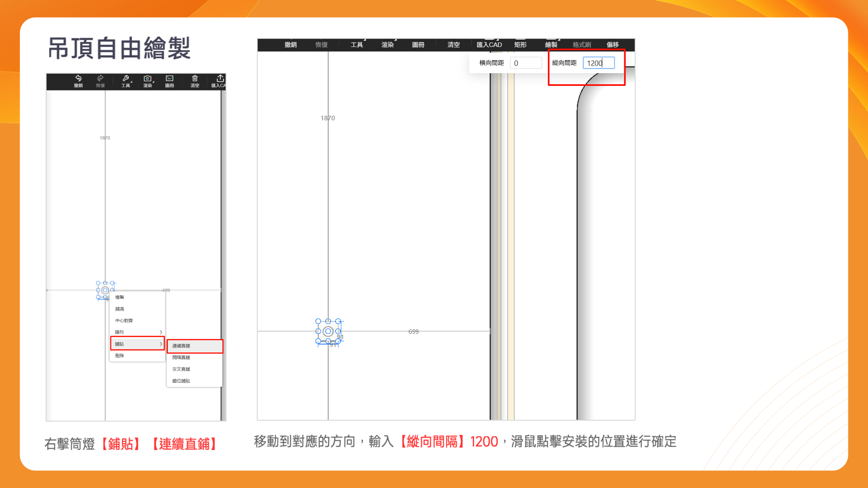
Task: Open the 圖冊 album picture icon
Action: coord(170,79)
